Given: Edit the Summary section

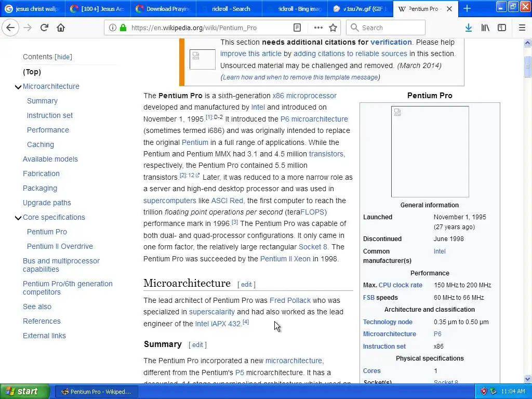Looking at the screenshot, I should click(197, 345).
